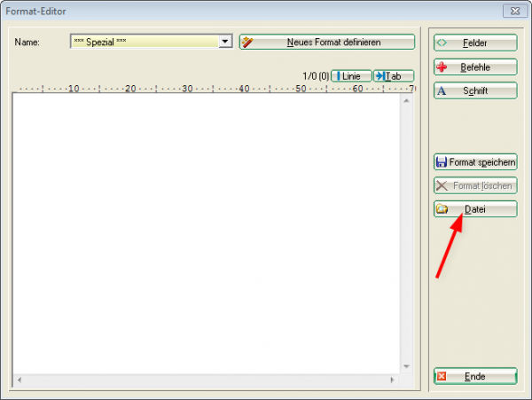This screenshot has height=400, width=532.
Task: Close the editor with Ende
Action: tap(475, 376)
